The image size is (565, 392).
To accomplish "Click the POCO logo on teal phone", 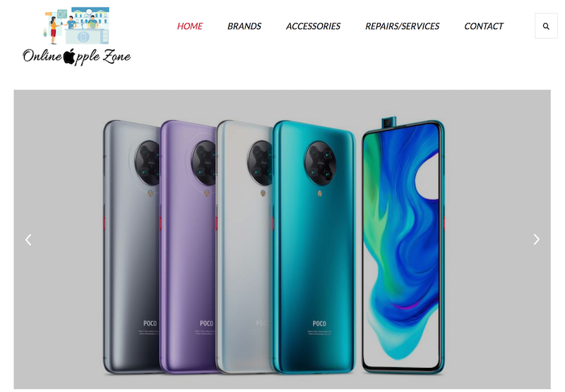I will [319, 323].
